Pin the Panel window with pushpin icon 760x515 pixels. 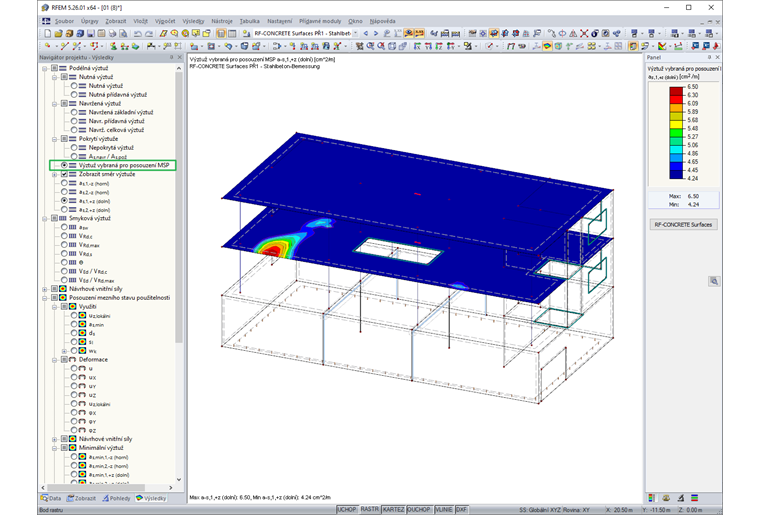(x=709, y=57)
